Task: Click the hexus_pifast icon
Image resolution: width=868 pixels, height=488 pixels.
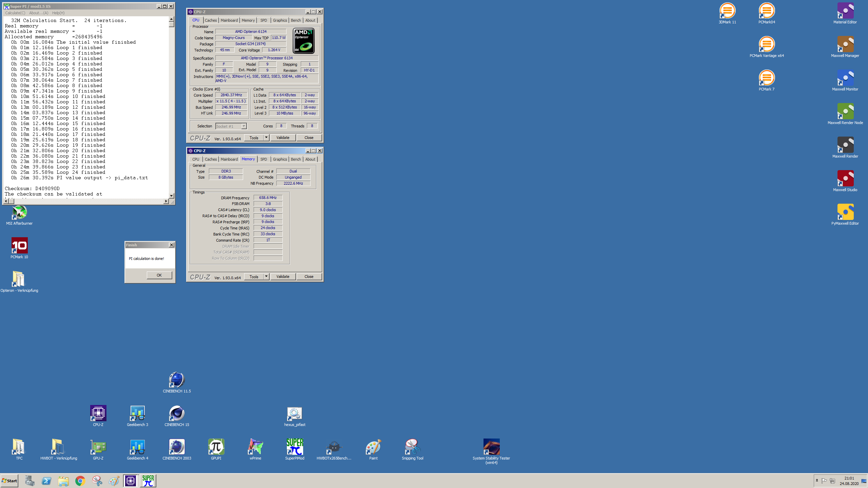Action: [x=295, y=416]
